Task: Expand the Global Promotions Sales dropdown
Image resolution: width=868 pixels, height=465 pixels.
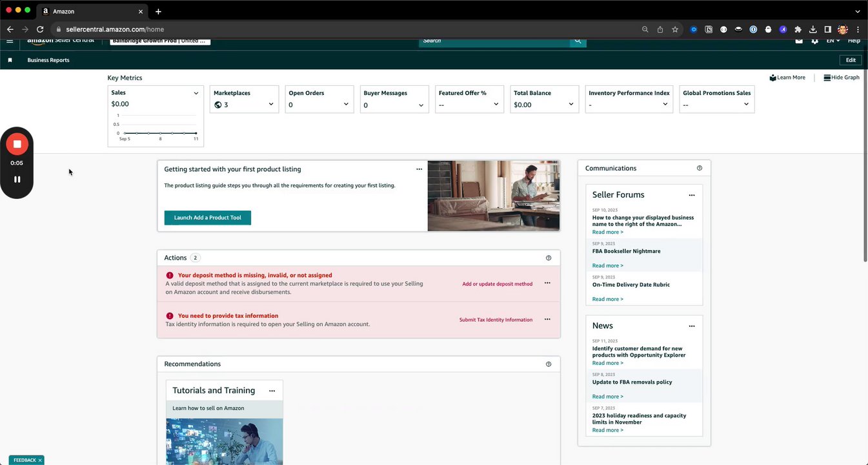Action: [747, 105]
